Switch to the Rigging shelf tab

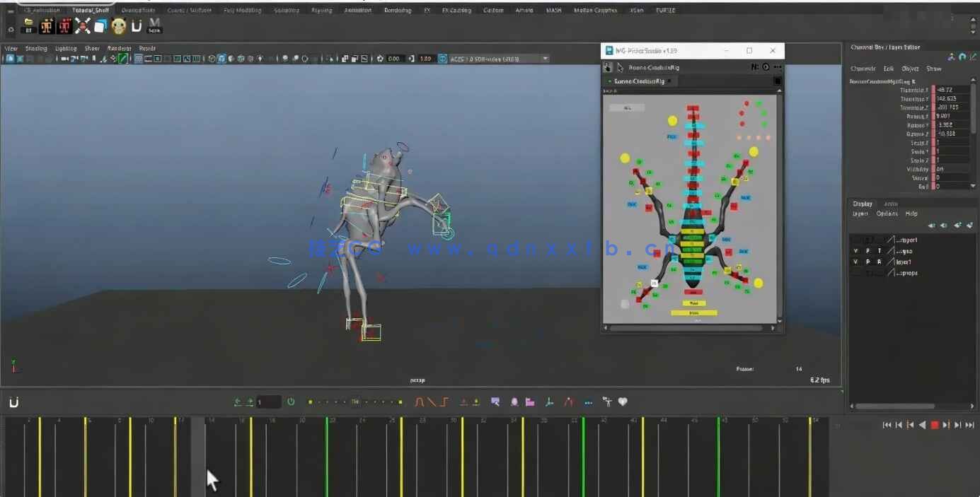click(321, 11)
